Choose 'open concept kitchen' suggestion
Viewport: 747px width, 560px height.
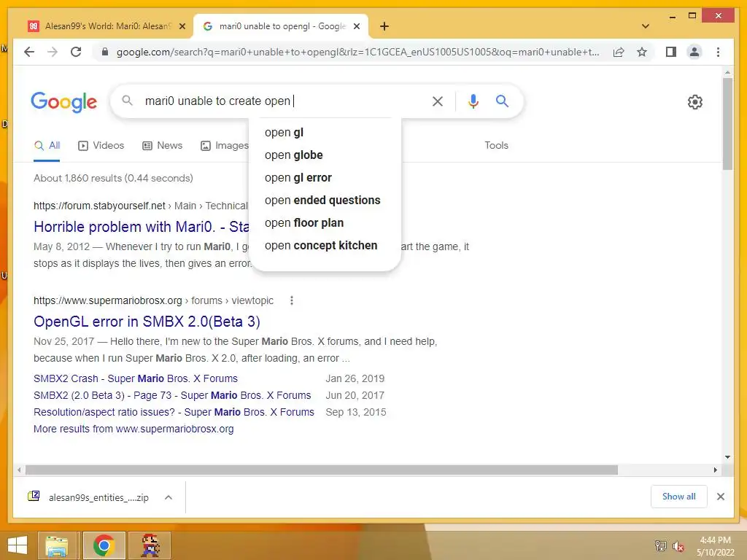tap(325, 245)
